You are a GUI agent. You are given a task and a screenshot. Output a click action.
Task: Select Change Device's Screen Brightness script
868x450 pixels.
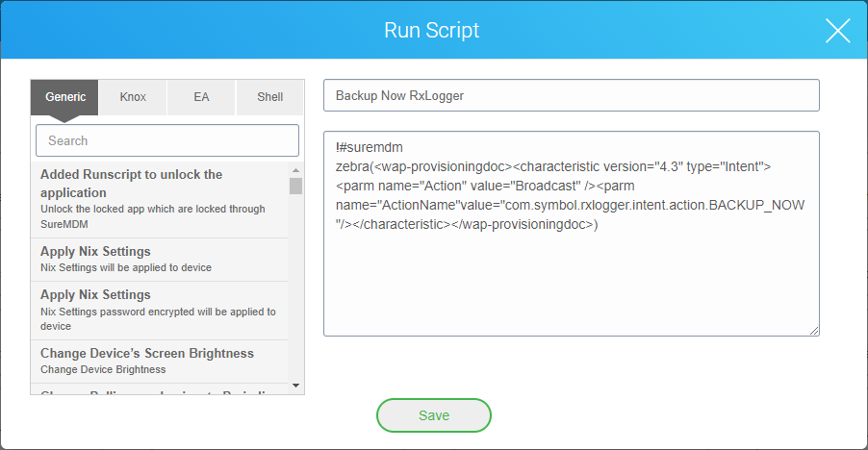(x=159, y=361)
